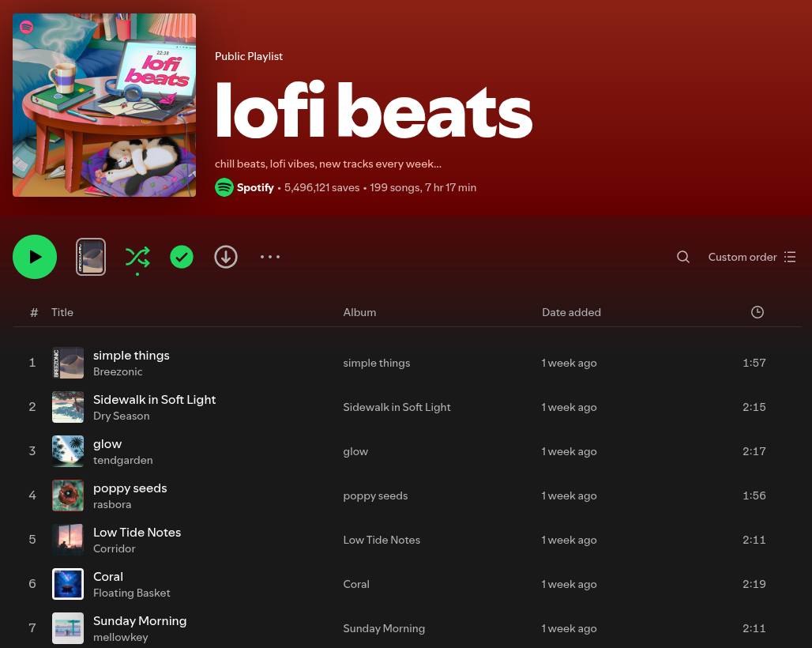Sort by the Album column header
The width and height of the screenshot is (812, 648).
point(359,312)
